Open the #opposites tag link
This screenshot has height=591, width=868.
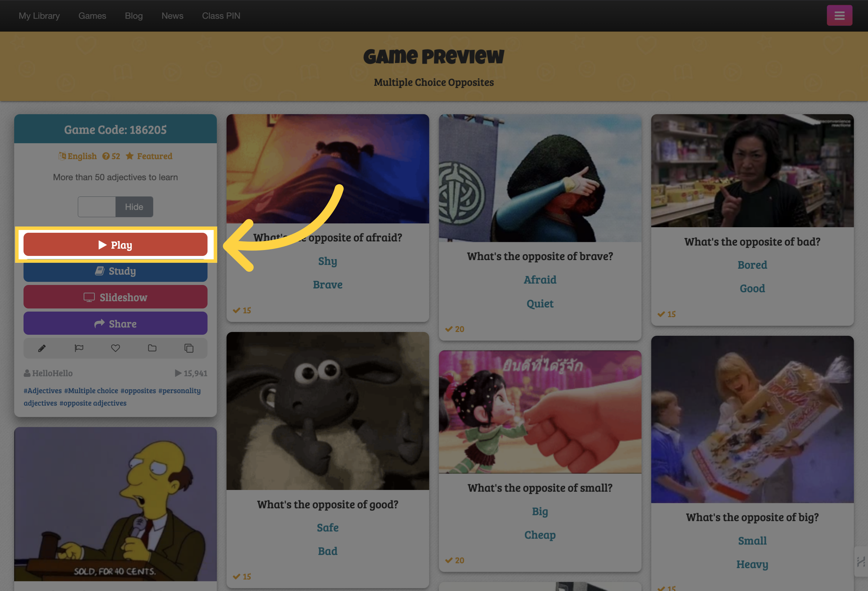(138, 390)
